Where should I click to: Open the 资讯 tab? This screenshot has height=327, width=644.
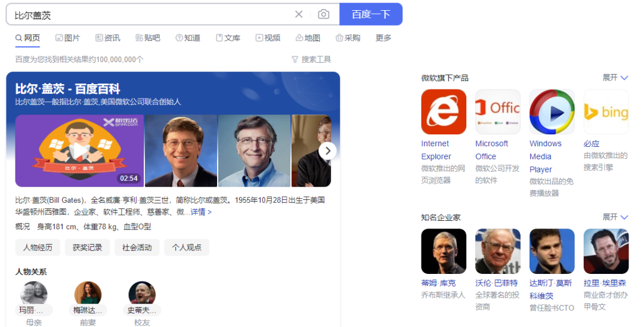(107, 38)
